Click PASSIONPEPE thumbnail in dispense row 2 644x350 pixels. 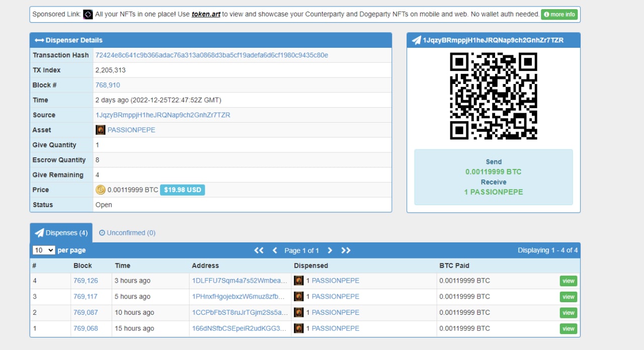(x=299, y=312)
